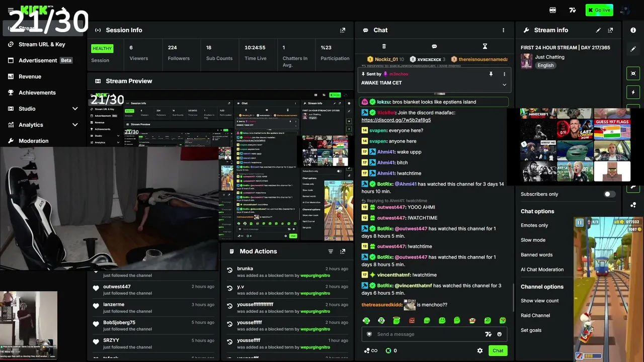This screenshot has width=644, height=362.
Task: Click the shield icon in the message box
Action: click(369, 334)
